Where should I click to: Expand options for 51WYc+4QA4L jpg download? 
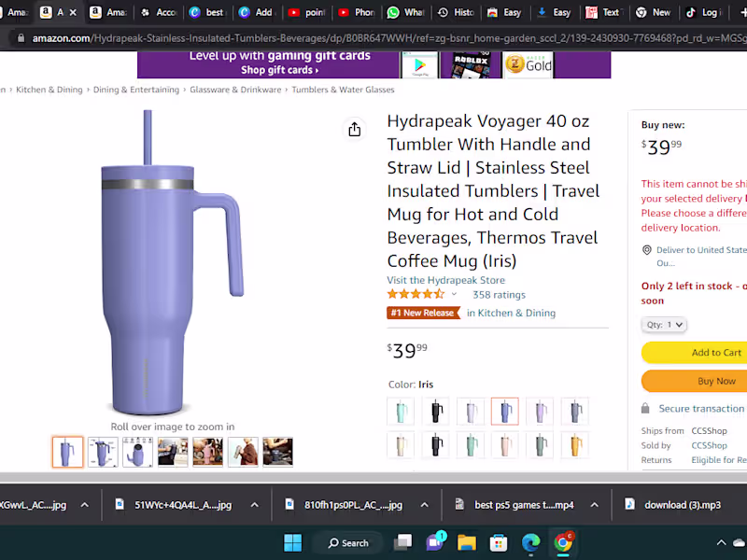tap(255, 505)
